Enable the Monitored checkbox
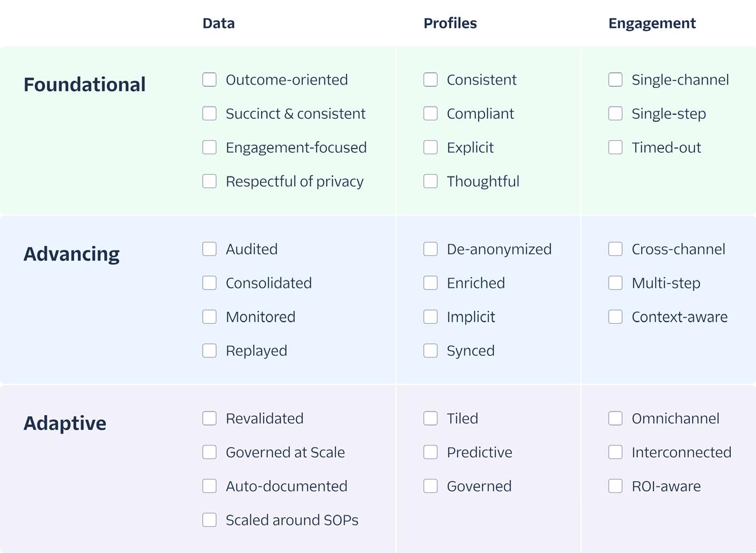The image size is (756, 553). tap(209, 317)
